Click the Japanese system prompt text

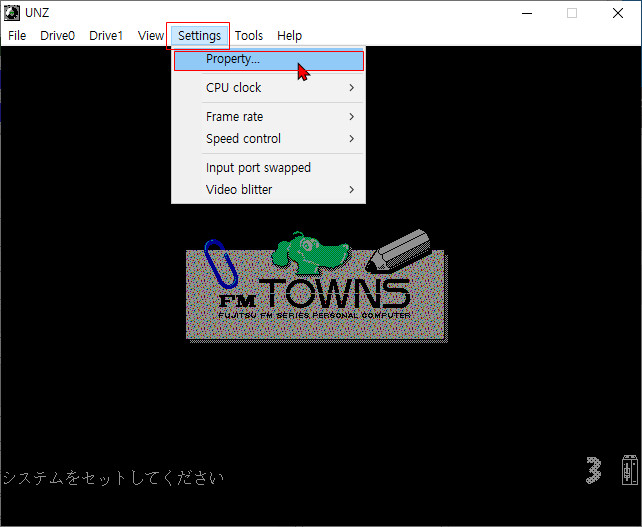pos(113,477)
